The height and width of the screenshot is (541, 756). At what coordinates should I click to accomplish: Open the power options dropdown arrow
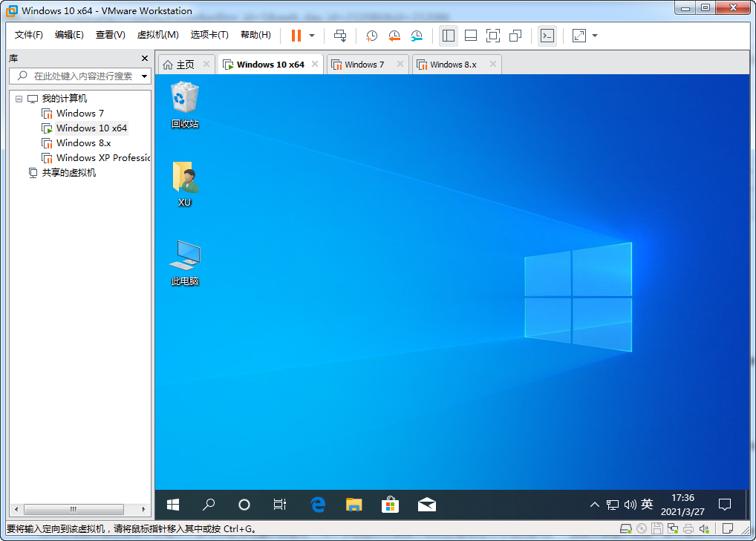click(312, 36)
